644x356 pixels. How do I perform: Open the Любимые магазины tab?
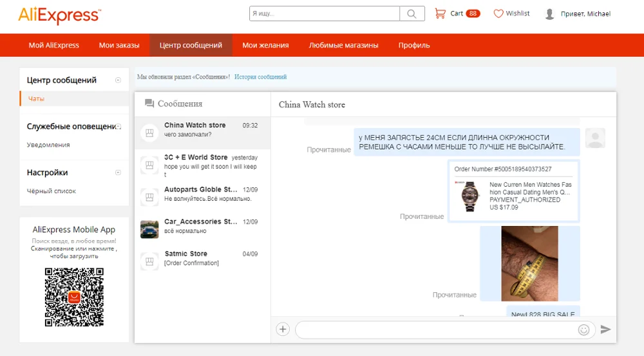[343, 45]
